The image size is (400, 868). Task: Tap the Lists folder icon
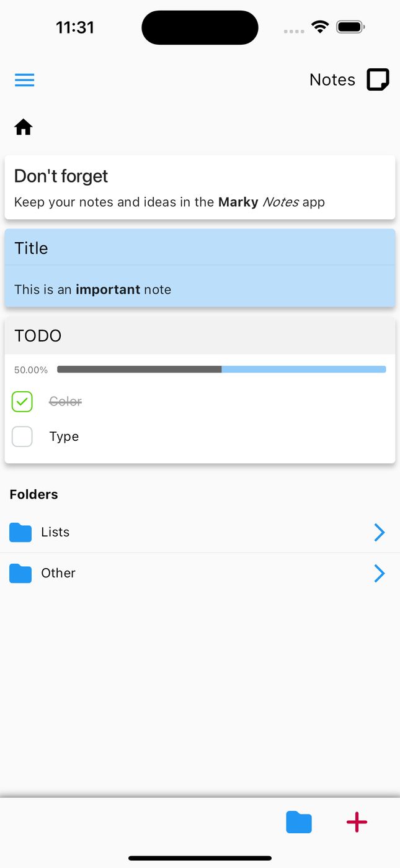pos(20,532)
